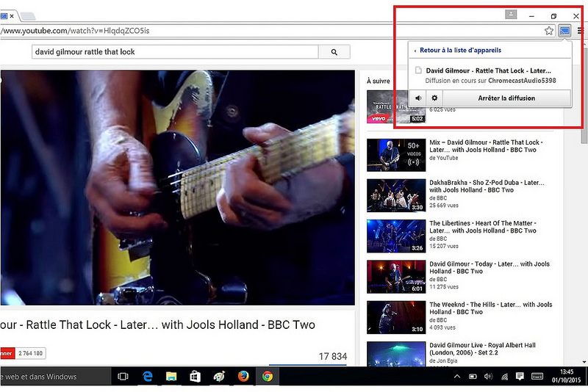The height and width of the screenshot is (392, 588).
Task: Toggle the system volume tray icon
Action: tap(488, 377)
